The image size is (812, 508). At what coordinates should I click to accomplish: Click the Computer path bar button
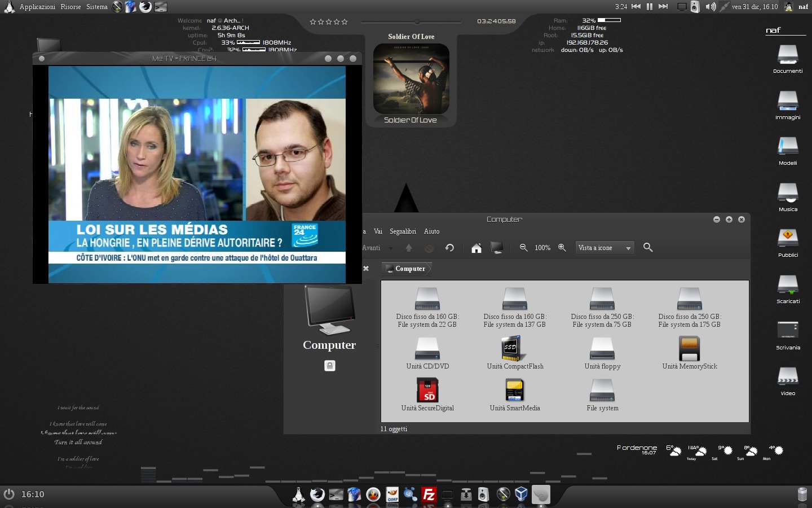coord(407,269)
